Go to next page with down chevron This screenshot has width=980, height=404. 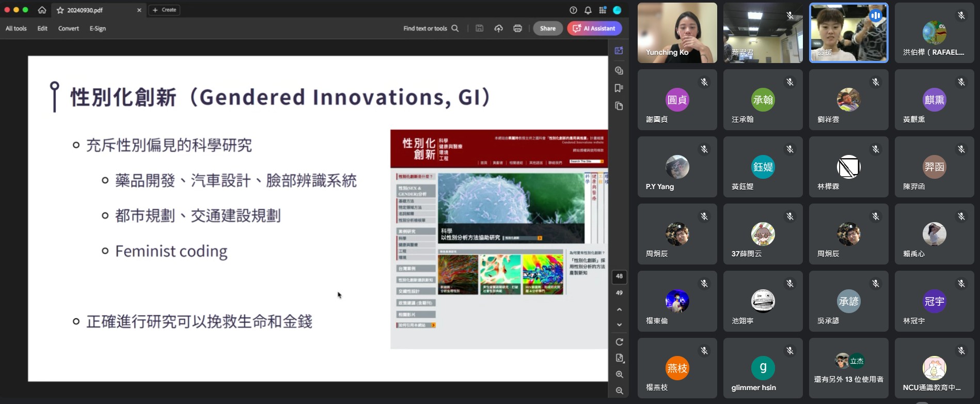(x=619, y=325)
